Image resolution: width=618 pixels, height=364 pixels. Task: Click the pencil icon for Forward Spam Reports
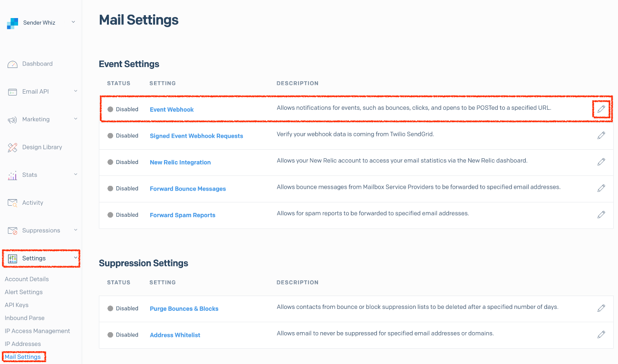coord(601,215)
